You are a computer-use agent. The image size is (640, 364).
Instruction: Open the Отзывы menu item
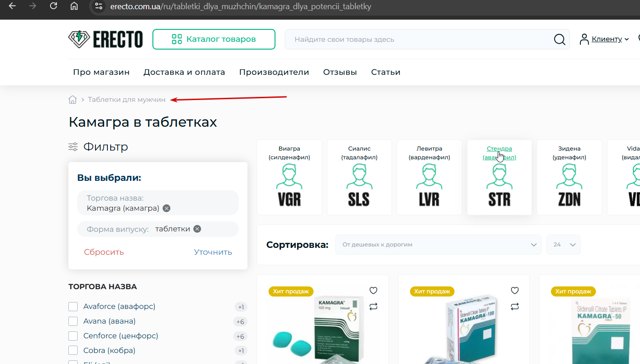[340, 72]
